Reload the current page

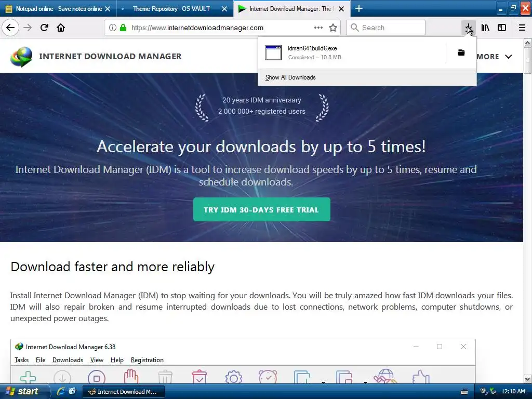(44, 28)
